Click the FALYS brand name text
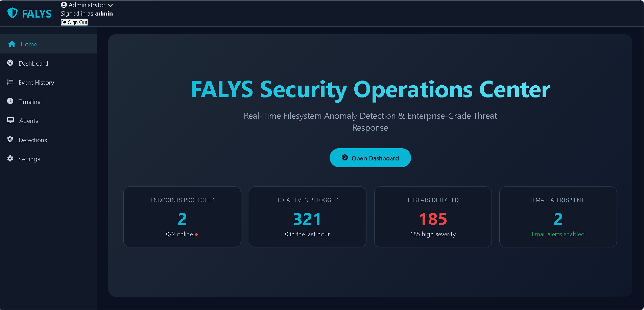Viewport: 644px width, 310px height. (37, 14)
